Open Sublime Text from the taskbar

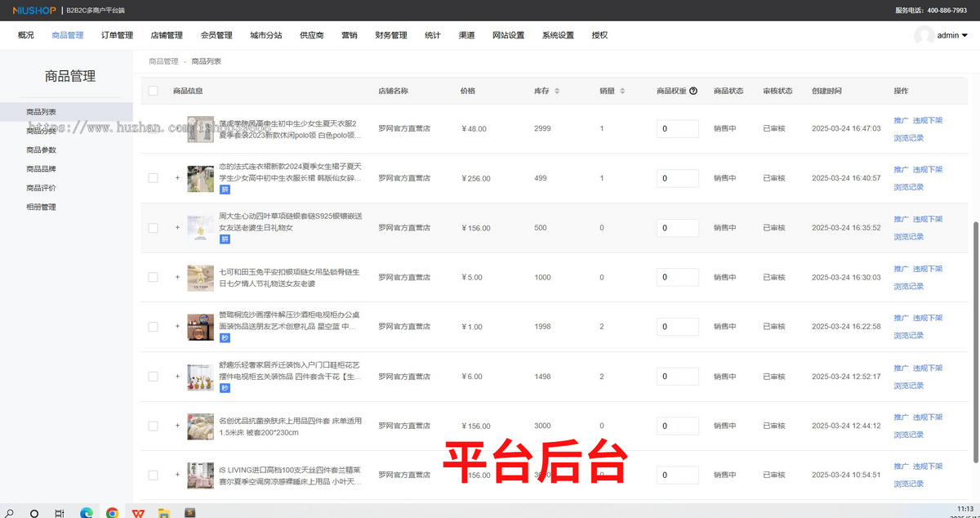(190, 512)
